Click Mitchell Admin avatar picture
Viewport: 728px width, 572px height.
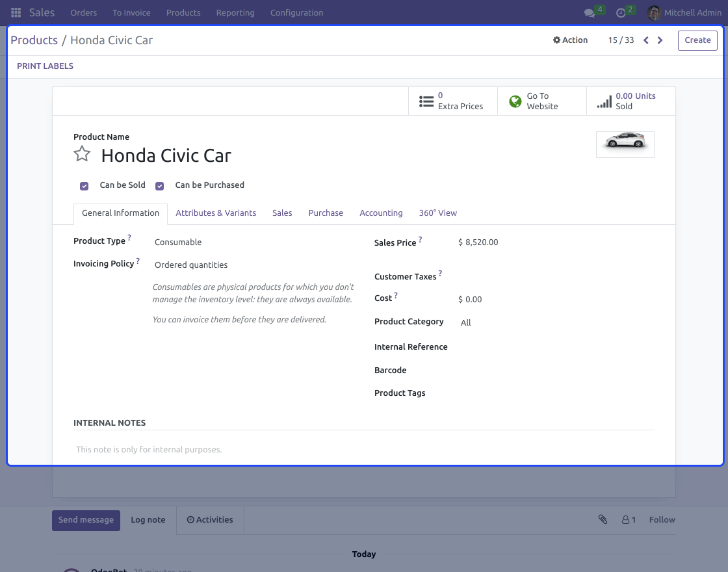click(654, 12)
